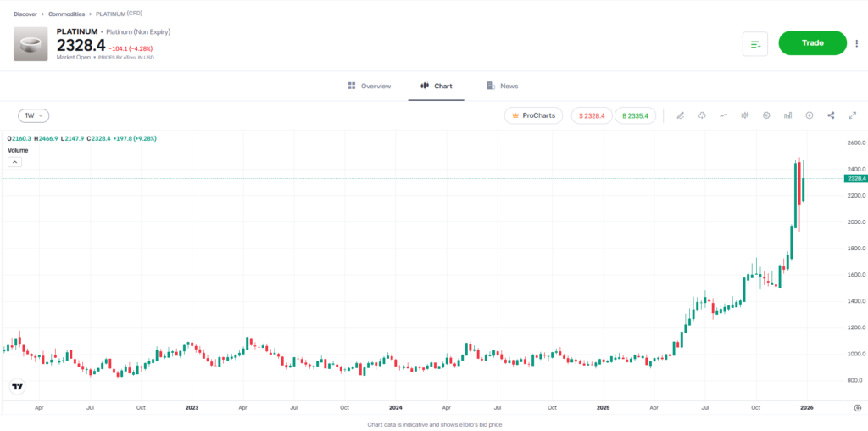Open the drawing tools pencil icon
This screenshot has width=868, height=431.
(681, 115)
